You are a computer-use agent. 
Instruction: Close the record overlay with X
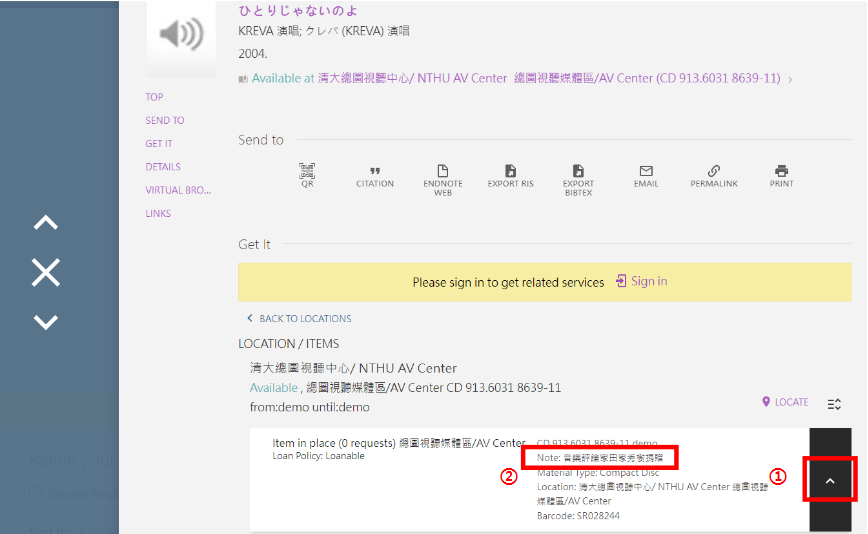pos(46,272)
